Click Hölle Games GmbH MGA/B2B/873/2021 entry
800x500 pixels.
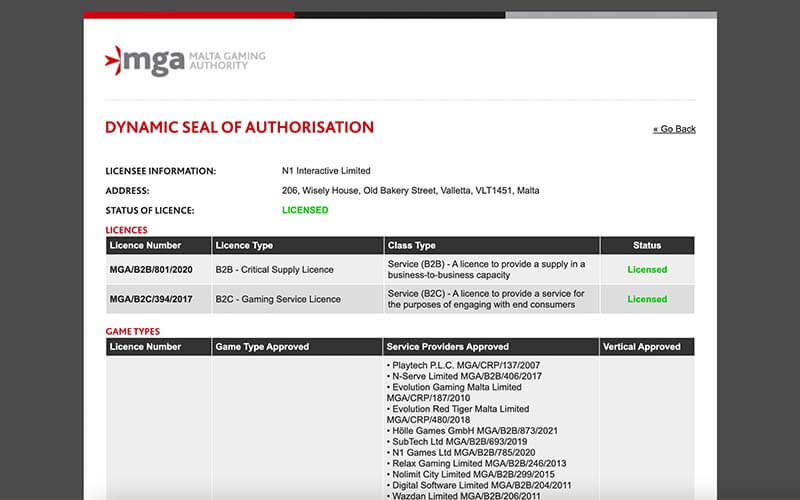click(472, 431)
